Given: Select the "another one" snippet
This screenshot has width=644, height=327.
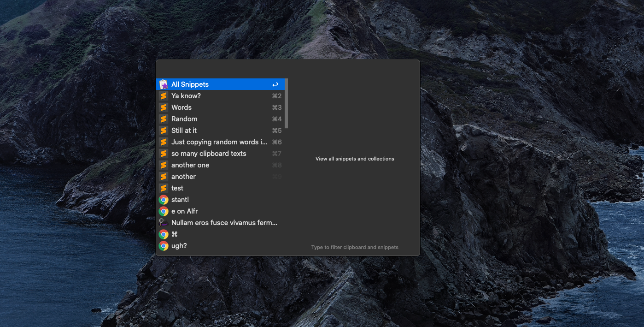Looking at the screenshot, I should (x=190, y=165).
